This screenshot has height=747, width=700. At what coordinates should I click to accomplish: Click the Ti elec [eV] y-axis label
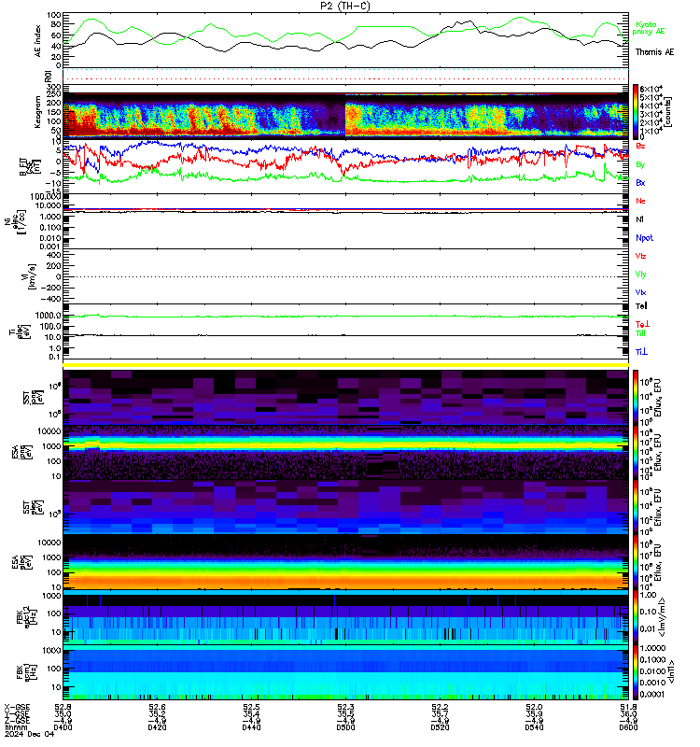(20, 331)
